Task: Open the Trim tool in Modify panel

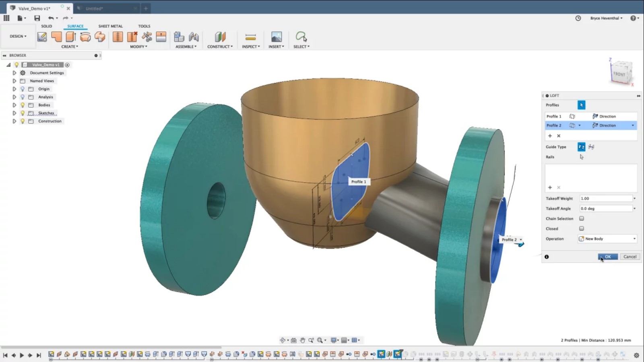Action: click(147, 37)
